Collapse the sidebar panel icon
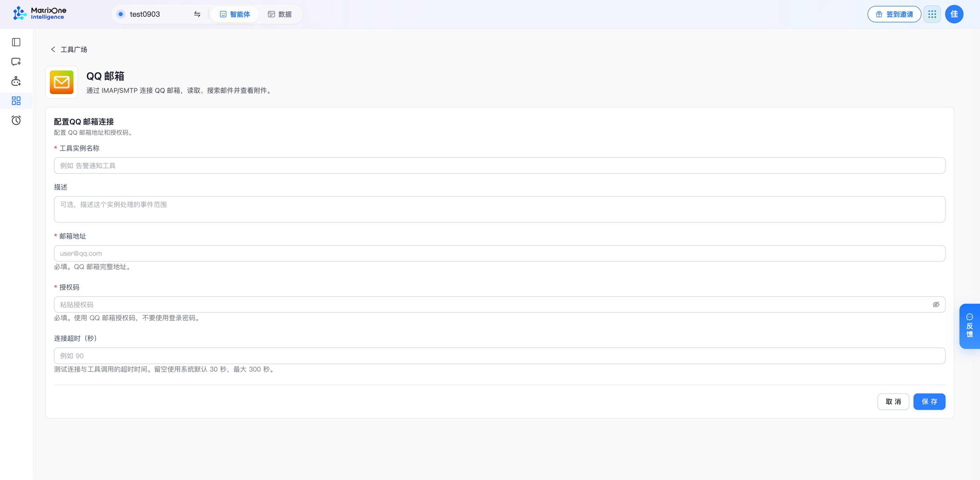Viewport: 980px width, 480px height. pyautogui.click(x=16, y=42)
